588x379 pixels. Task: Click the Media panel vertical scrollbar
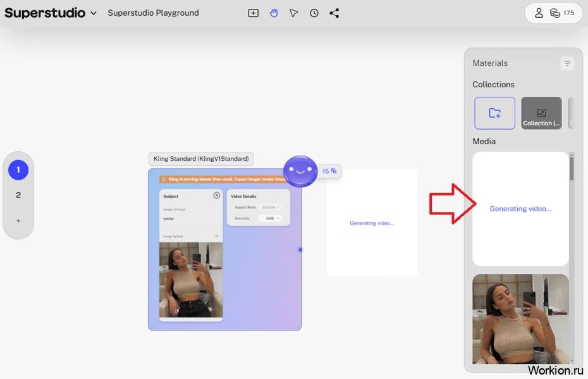click(x=572, y=168)
